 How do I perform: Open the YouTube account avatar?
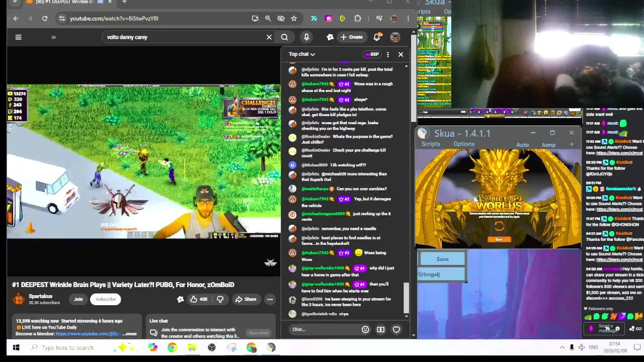click(x=395, y=37)
